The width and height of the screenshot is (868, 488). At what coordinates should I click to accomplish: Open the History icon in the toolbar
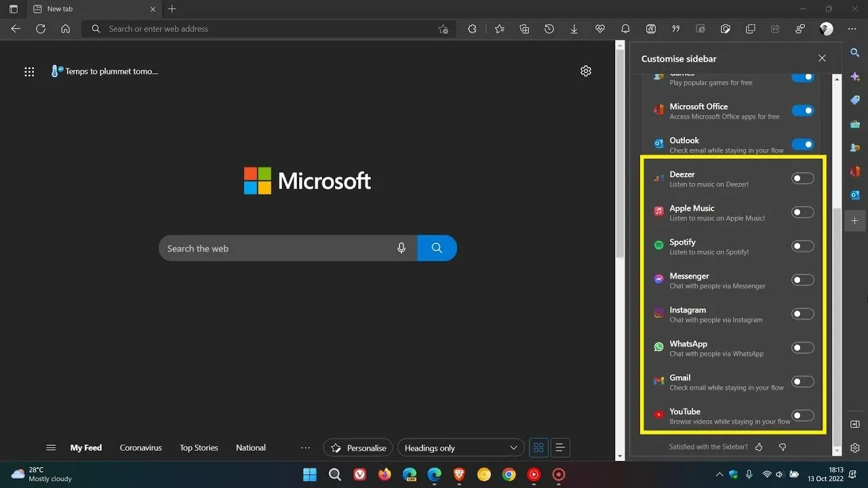point(549,29)
